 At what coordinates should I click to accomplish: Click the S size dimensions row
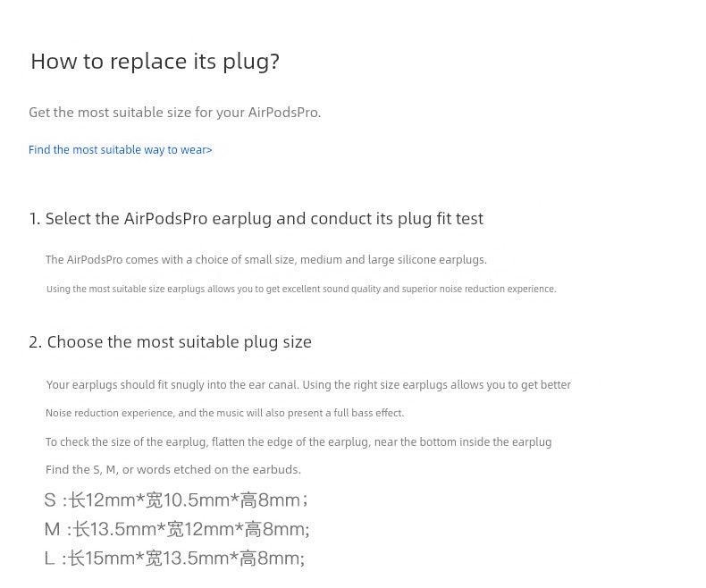pyautogui.click(x=176, y=500)
